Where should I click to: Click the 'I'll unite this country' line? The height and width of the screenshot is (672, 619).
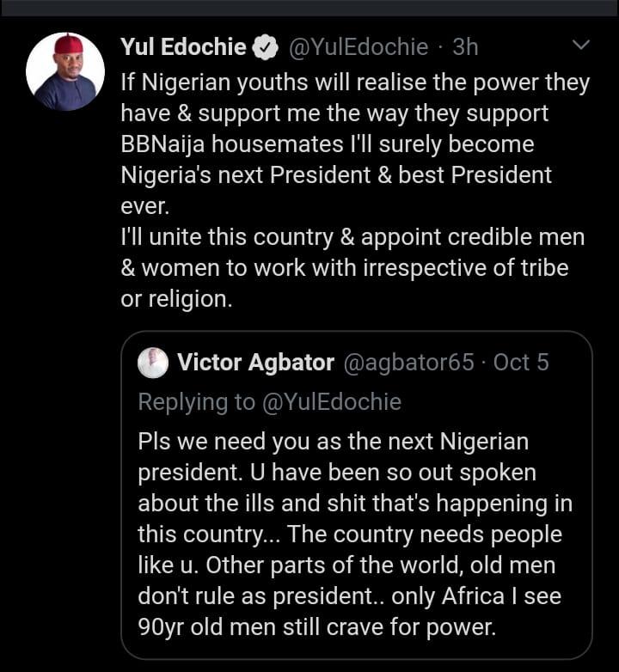[352, 236]
